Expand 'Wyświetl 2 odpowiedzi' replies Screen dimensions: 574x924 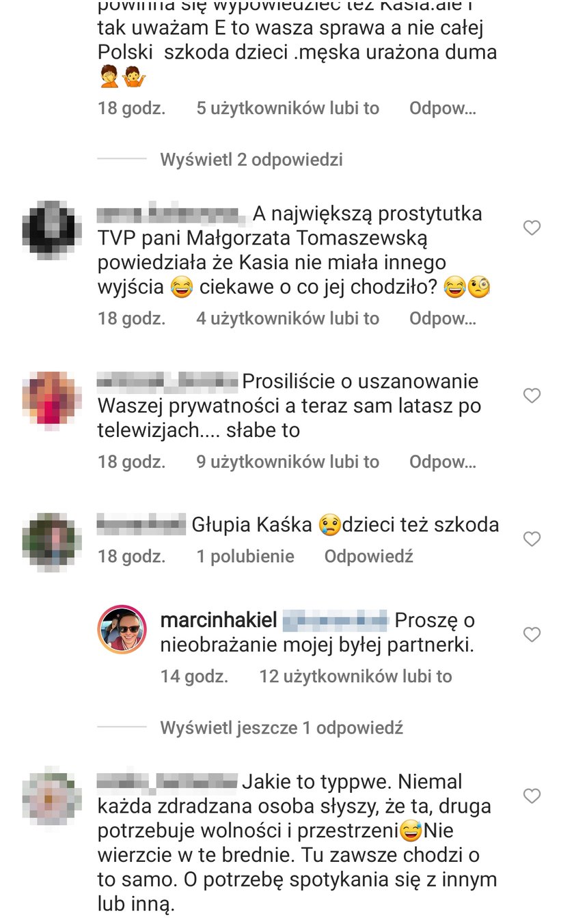coord(251,160)
